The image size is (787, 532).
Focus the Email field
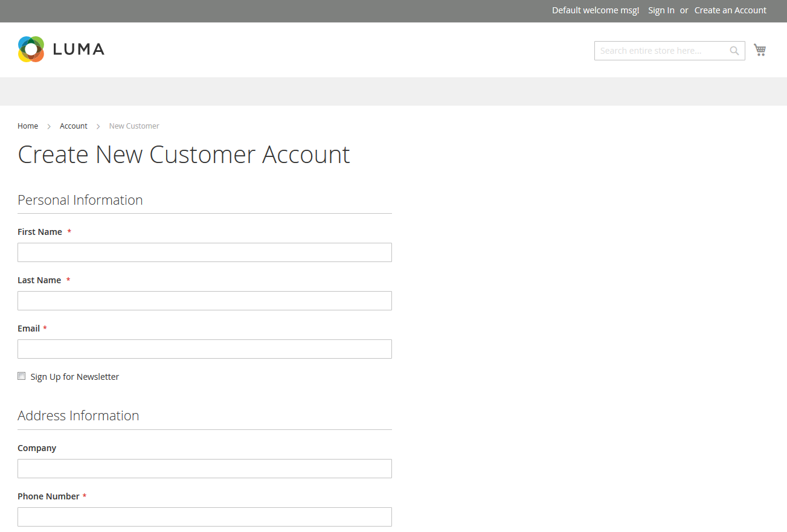205,349
